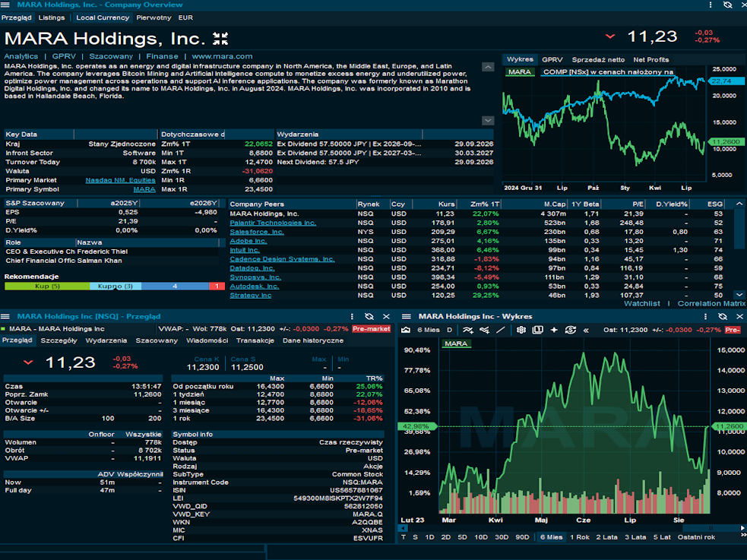
Task: Click the currency conversion icon in chart toolbar
Action: [x=570, y=330]
